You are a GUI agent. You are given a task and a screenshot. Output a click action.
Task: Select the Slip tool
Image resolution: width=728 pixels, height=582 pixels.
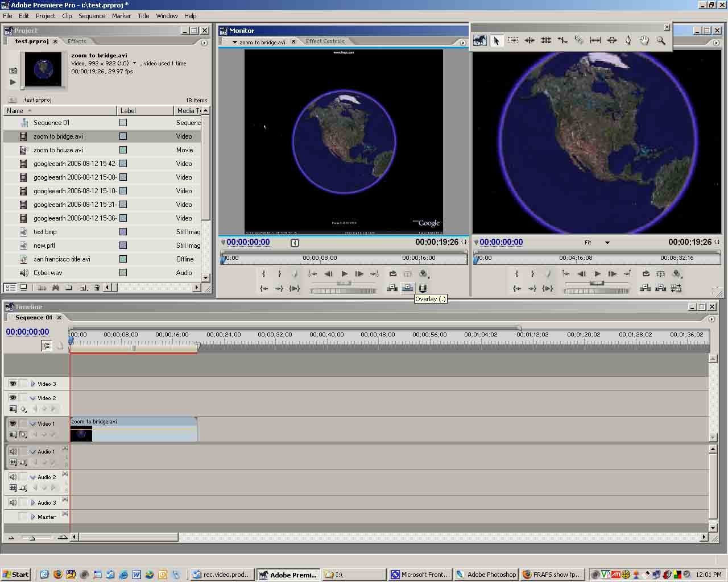(x=595, y=40)
